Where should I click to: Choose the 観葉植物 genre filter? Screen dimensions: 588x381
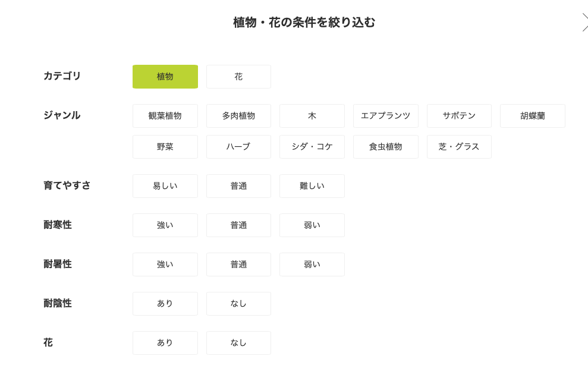[165, 116]
